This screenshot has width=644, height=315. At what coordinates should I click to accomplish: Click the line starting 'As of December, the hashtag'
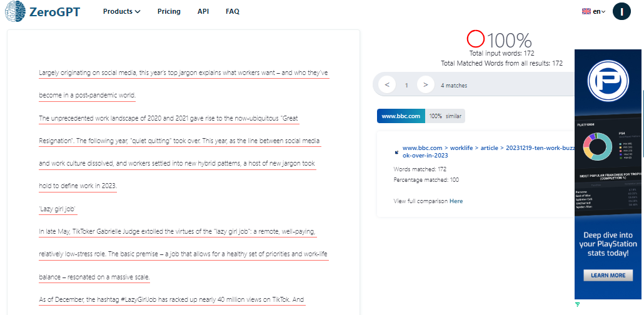point(171,300)
